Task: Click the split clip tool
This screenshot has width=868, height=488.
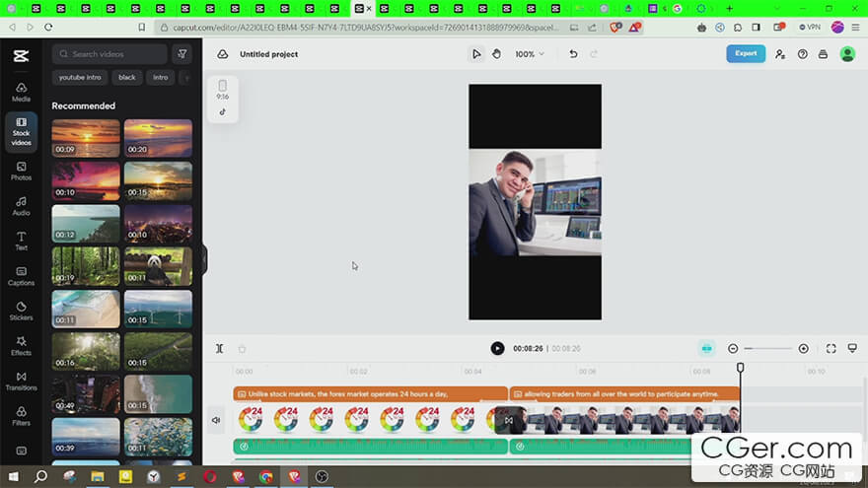Action: [220, 349]
